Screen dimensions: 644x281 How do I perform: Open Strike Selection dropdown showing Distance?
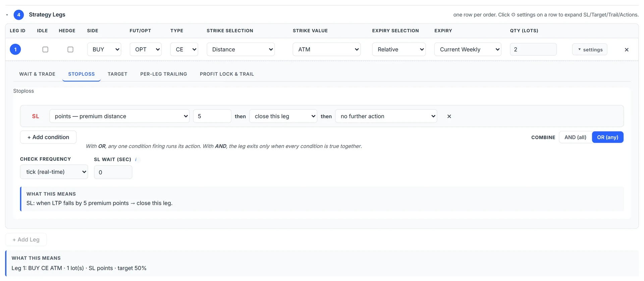pyautogui.click(x=240, y=49)
